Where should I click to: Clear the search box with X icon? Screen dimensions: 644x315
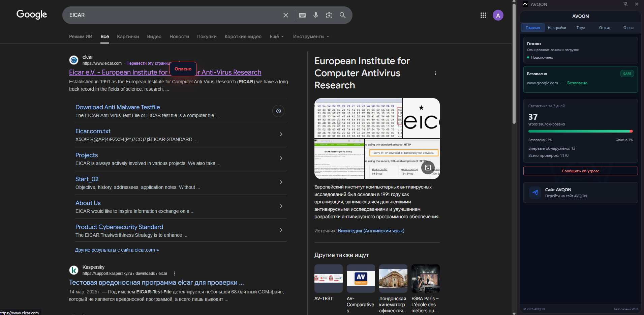[x=285, y=15]
